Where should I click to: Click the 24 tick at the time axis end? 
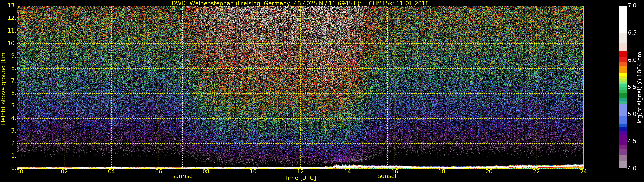coord(583,172)
